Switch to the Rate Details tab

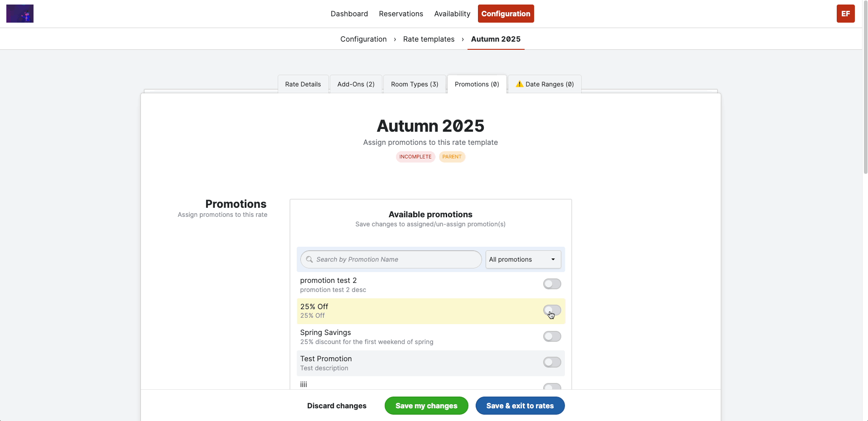coord(303,84)
